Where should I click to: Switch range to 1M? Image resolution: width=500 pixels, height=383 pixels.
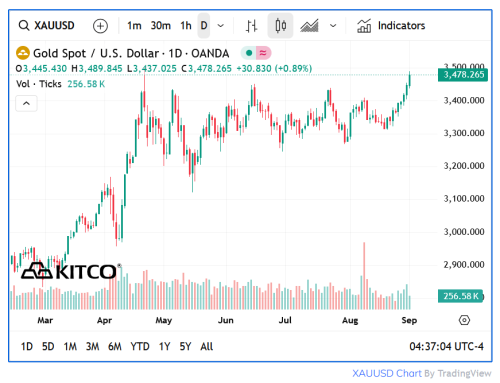tap(70, 347)
